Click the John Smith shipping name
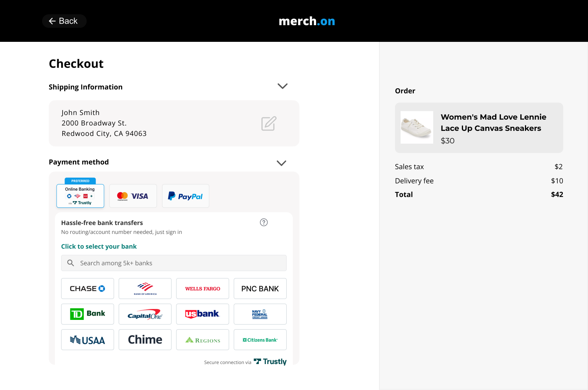 click(80, 113)
